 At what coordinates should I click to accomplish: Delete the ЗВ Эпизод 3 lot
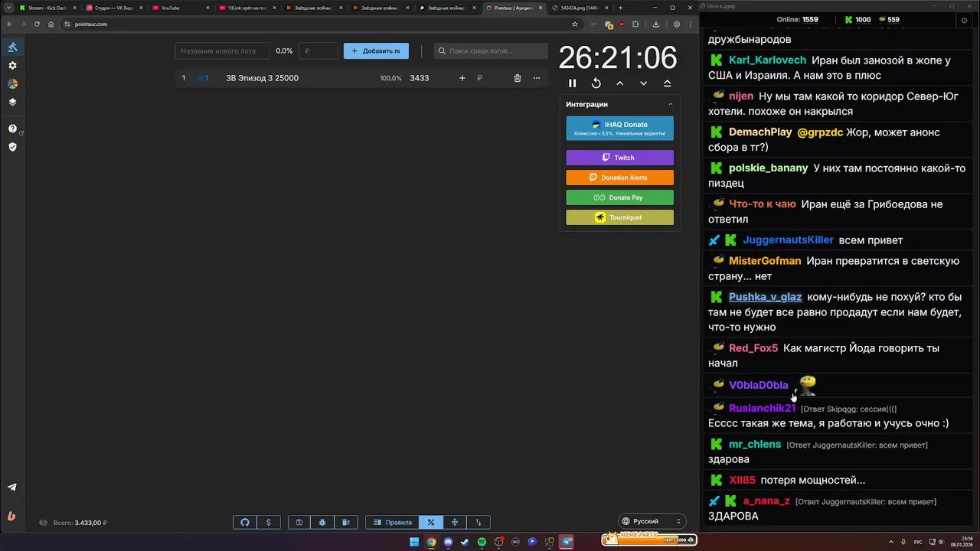tap(518, 78)
